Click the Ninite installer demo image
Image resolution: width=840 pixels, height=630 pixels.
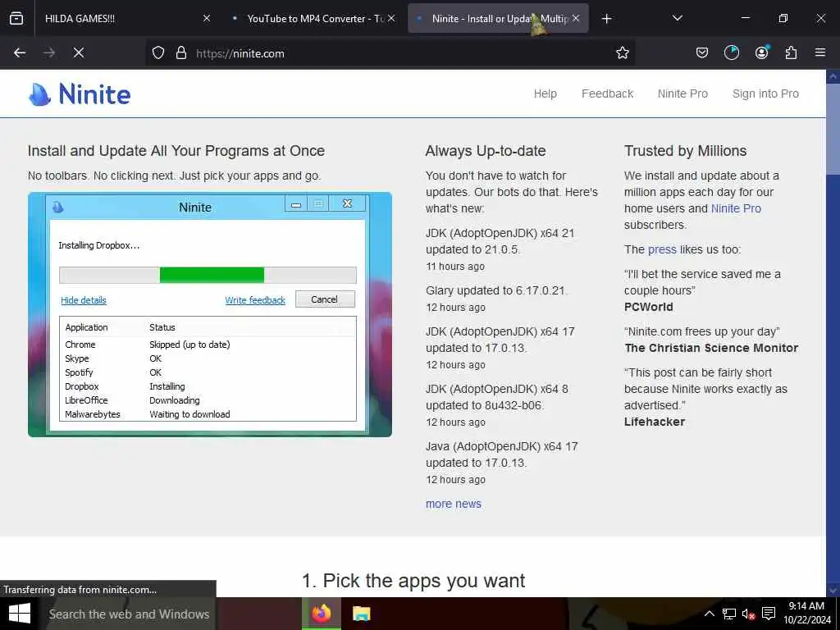click(x=210, y=314)
